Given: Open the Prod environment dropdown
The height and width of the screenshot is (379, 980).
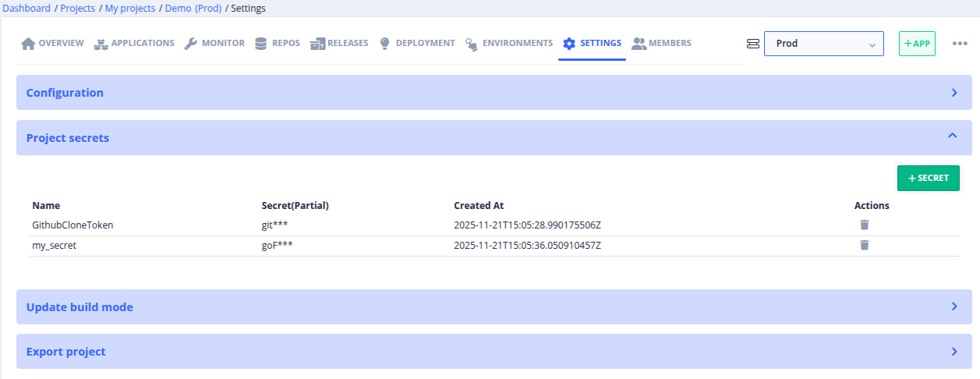Looking at the screenshot, I should [823, 44].
